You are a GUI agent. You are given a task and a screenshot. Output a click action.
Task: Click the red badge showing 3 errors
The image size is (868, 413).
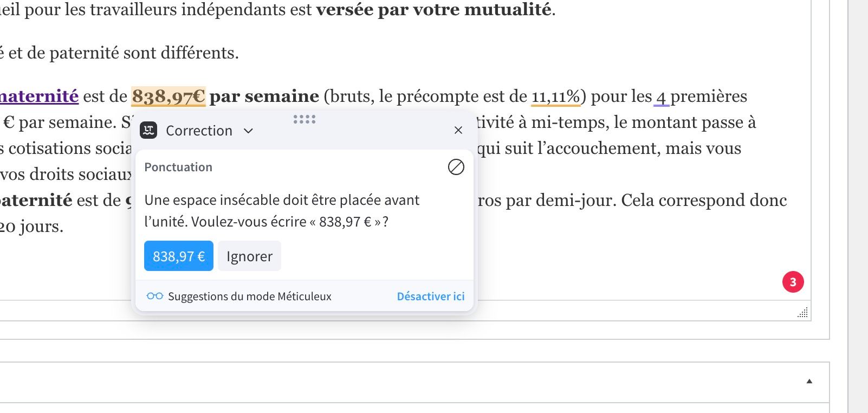tap(793, 282)
